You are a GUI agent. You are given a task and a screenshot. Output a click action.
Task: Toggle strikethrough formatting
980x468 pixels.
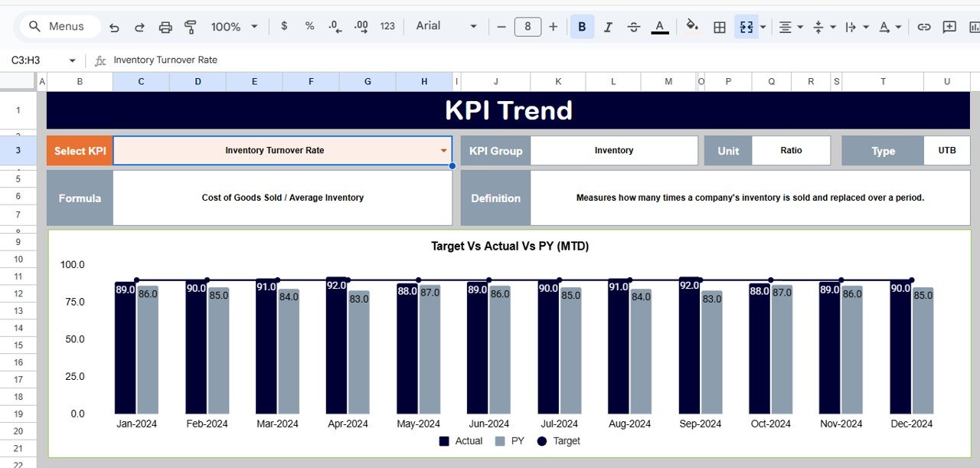coord(633,26)
